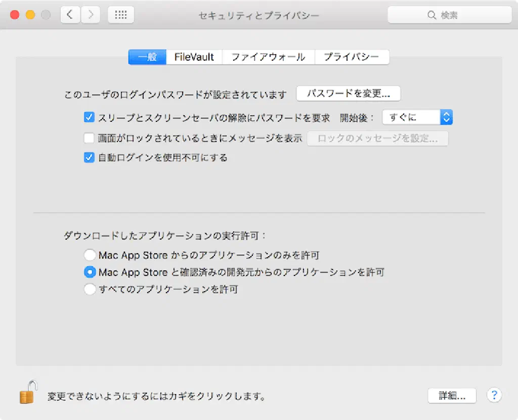The height and width of the screenshot is (420, 518).
Task: Click the padlock icon to lock settings
Action: (28, 392)
